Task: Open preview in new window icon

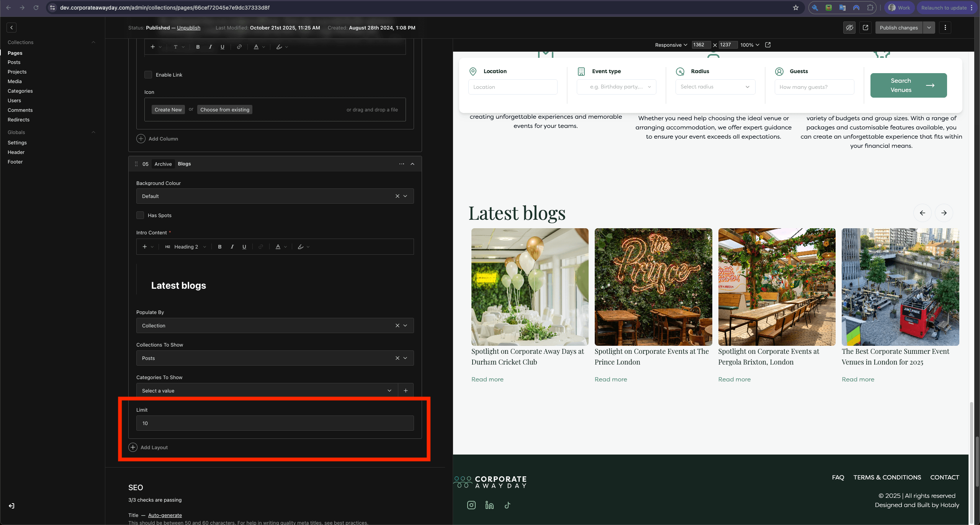Action: coord(865,28)
